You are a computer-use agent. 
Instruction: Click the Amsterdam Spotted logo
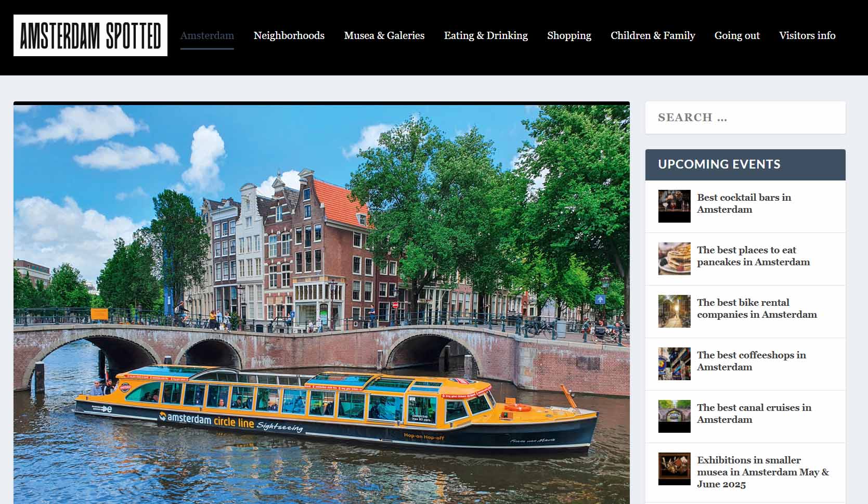pos(90,36)
